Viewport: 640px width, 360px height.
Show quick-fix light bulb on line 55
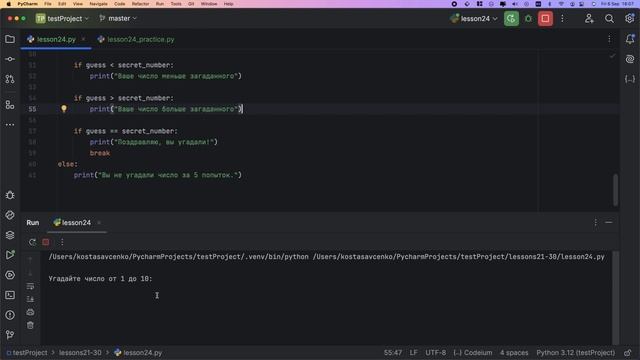(x=64, y=109)
